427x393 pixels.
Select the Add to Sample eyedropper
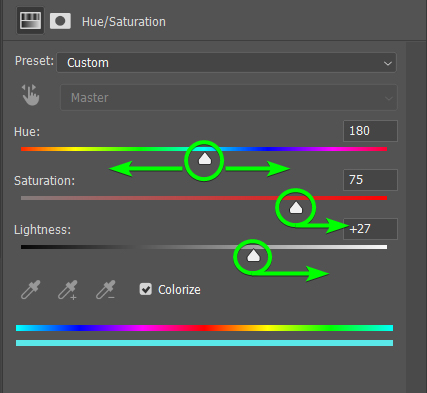(68, 290)
